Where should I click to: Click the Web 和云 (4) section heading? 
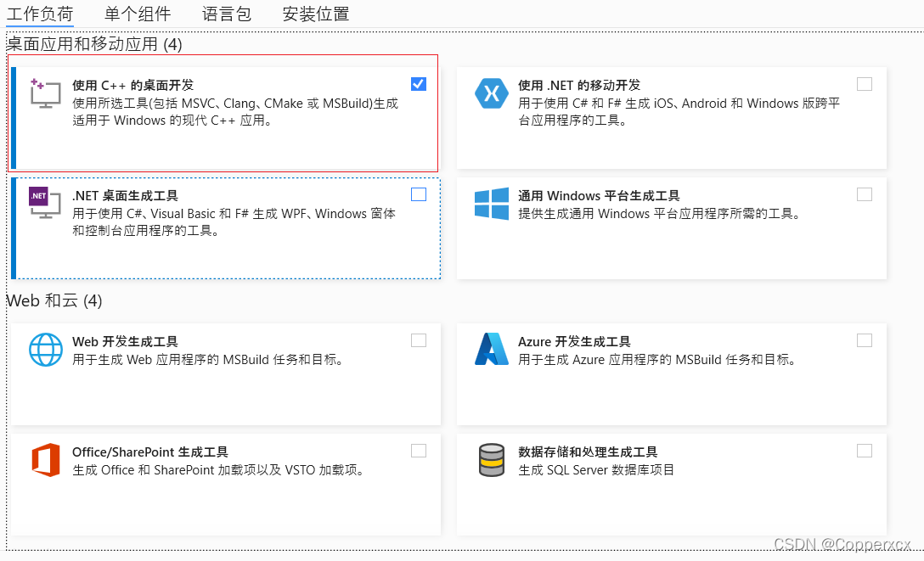pyautogui.click(x=54, y=300)
